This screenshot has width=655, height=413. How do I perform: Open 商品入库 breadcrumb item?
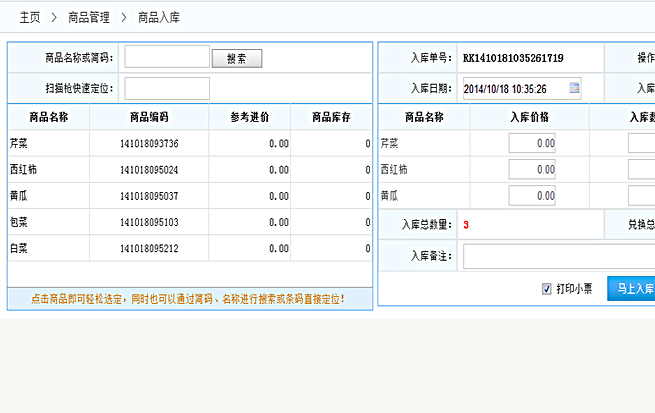click(x=159, y=18)
